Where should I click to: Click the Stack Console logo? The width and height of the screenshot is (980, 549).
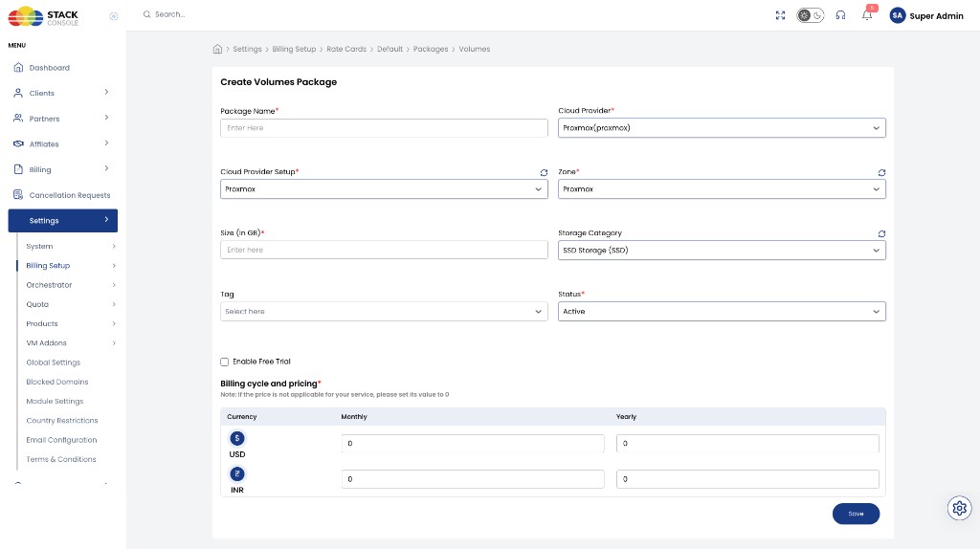(43, 16)
